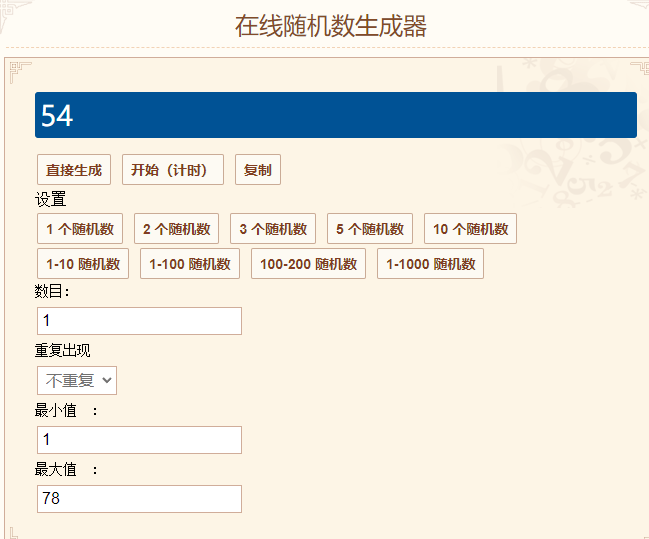Click the 在线随机数生成器 page title
Image resolution: width=649 pixels, height=539 pixels.
pyautogui.click(x=331, y=26)
